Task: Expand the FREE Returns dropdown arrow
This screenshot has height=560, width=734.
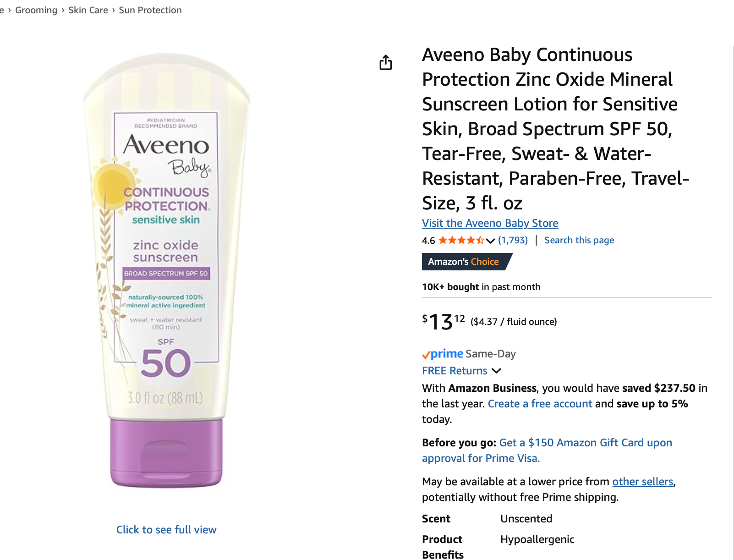Action: (x=496, y=371)
